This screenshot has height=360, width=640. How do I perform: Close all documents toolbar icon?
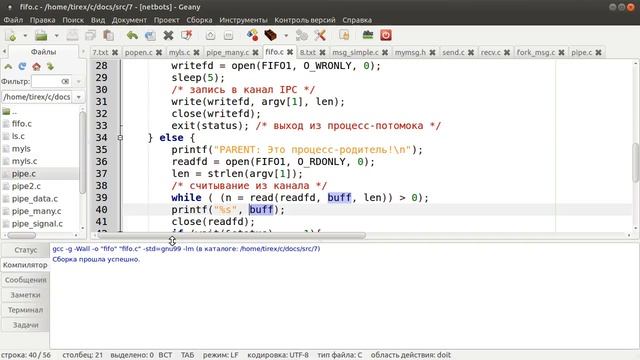pyautogui.click(x=187, y=36)
